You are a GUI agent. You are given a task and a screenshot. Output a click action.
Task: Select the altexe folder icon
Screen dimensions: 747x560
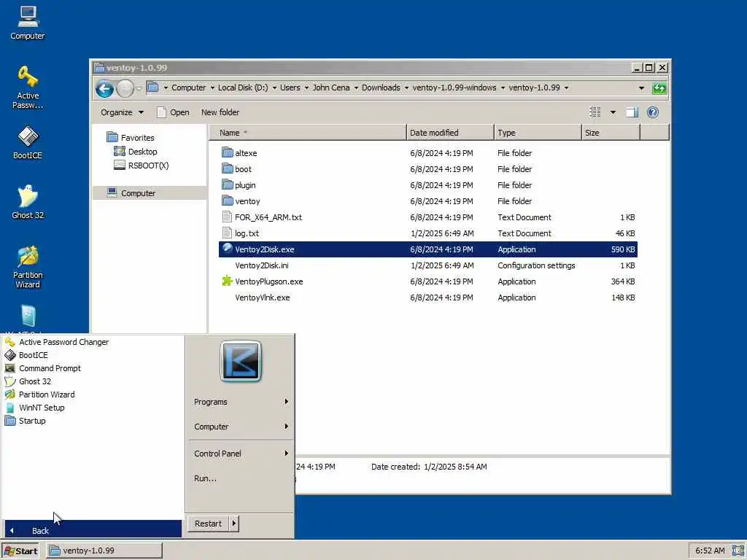[228, 152]
